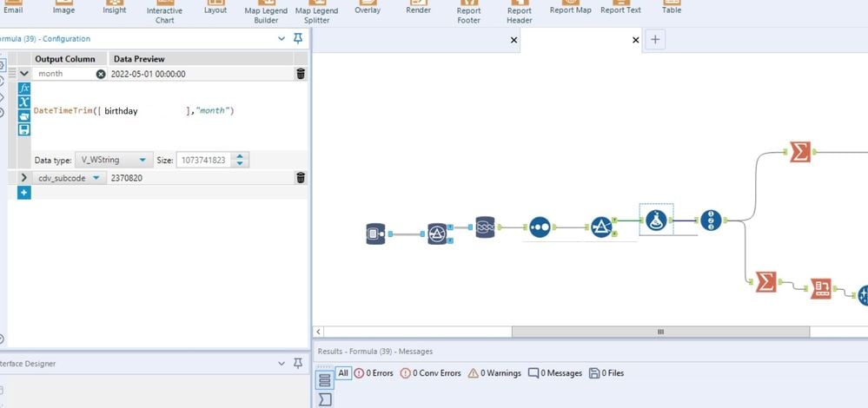
Task: Pin the Interface Designer panel
Action: click(298, 363)
